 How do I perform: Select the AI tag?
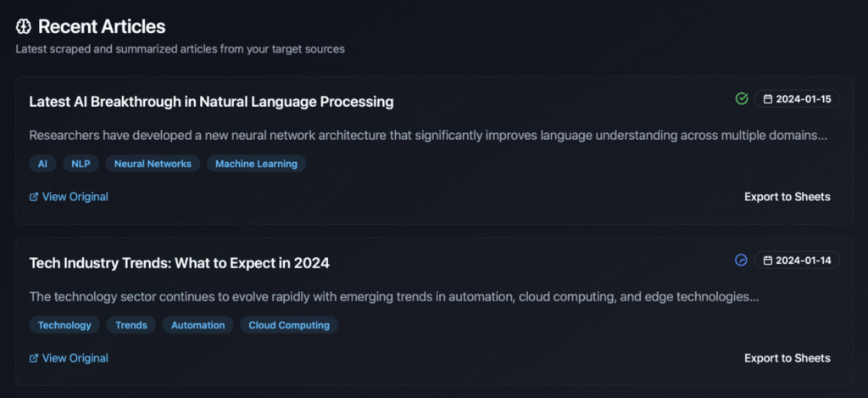point(42,164)
